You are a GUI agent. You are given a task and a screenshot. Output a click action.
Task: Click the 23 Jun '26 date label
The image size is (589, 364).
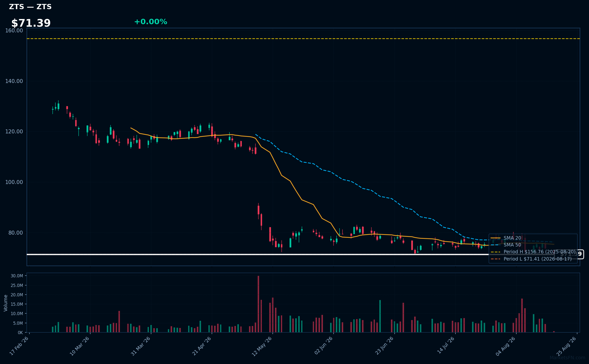pos(385,346)
